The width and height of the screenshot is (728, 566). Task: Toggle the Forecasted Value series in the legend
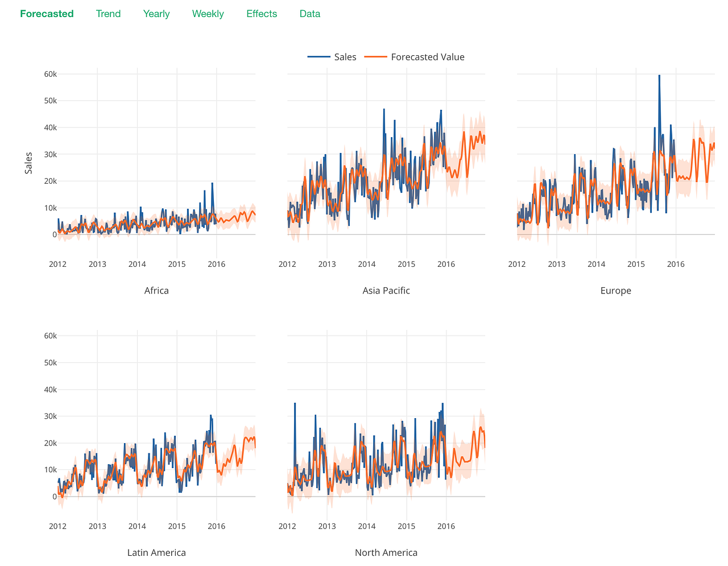[x=427, y=57]
